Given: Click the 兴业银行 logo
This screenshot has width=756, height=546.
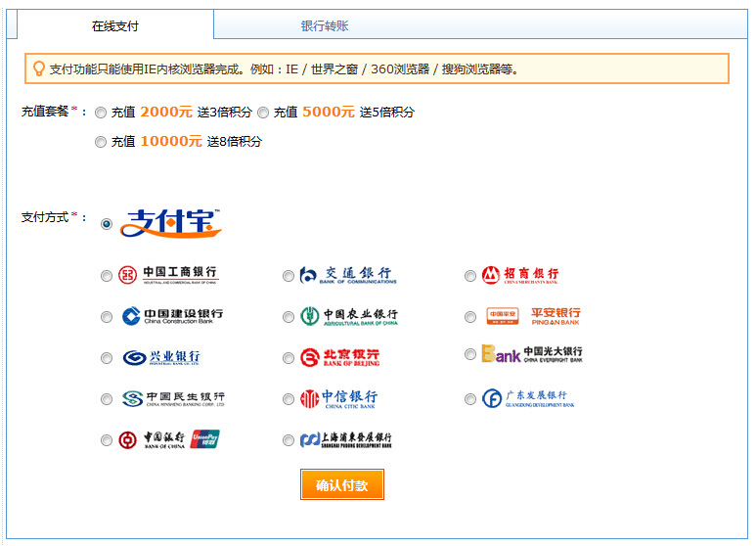Looking at the screenshot, I should pos(161,357).
